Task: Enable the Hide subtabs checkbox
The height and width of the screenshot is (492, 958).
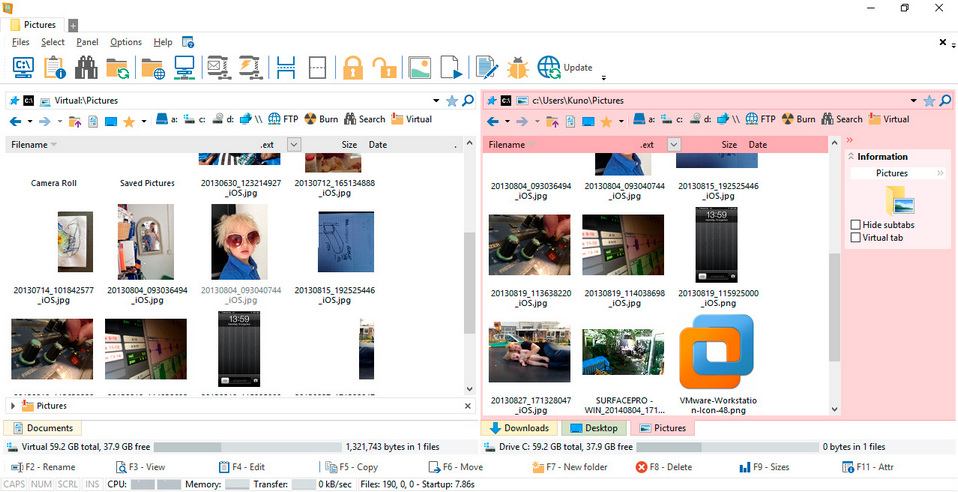Action: point(855,225)
